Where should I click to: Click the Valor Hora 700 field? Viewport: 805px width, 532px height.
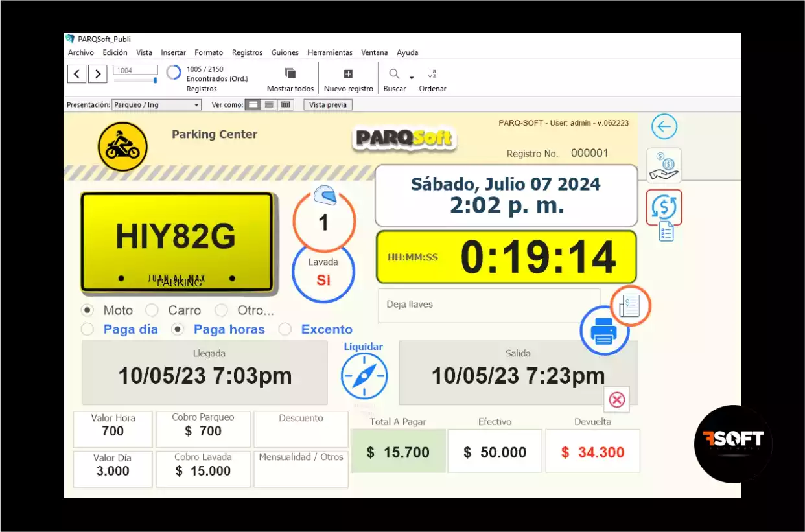113,429
